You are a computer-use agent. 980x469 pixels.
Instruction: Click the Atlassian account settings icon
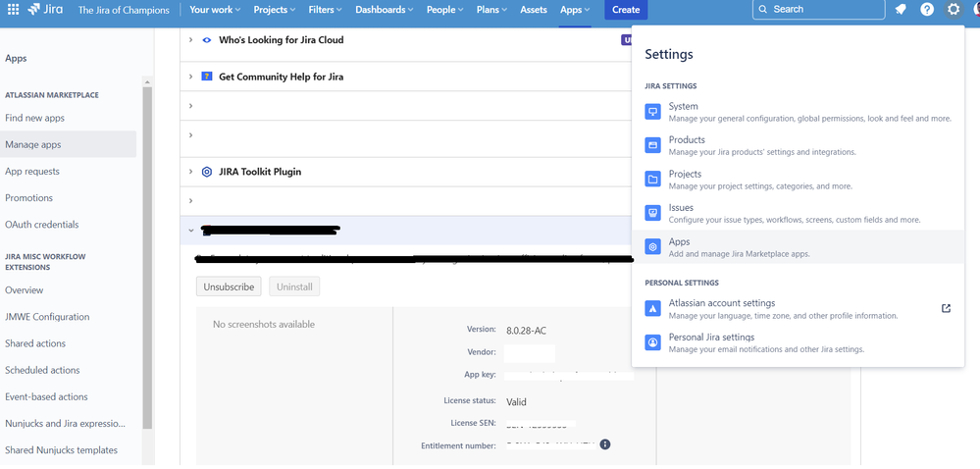pyautogui.click(x=652, y=308)
